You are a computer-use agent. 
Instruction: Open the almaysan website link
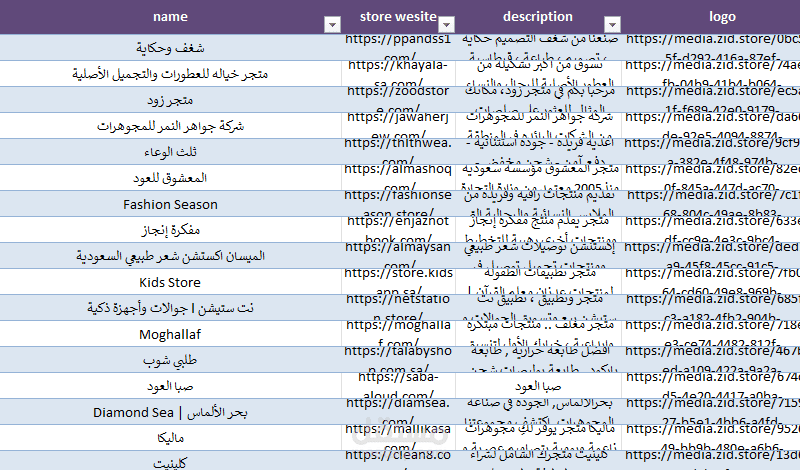point(398,256)
